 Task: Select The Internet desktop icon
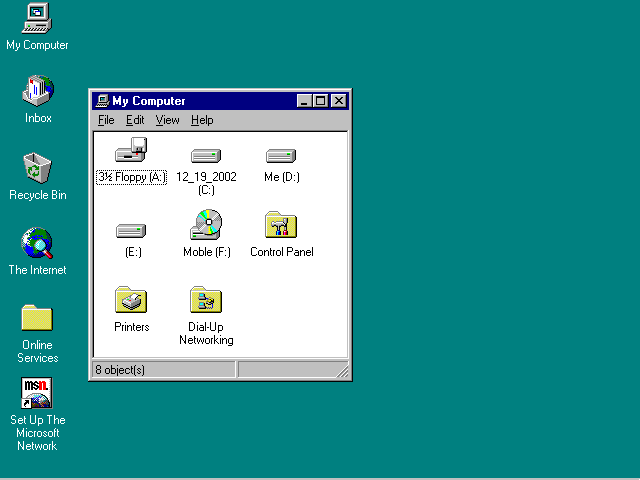(37, 243)
